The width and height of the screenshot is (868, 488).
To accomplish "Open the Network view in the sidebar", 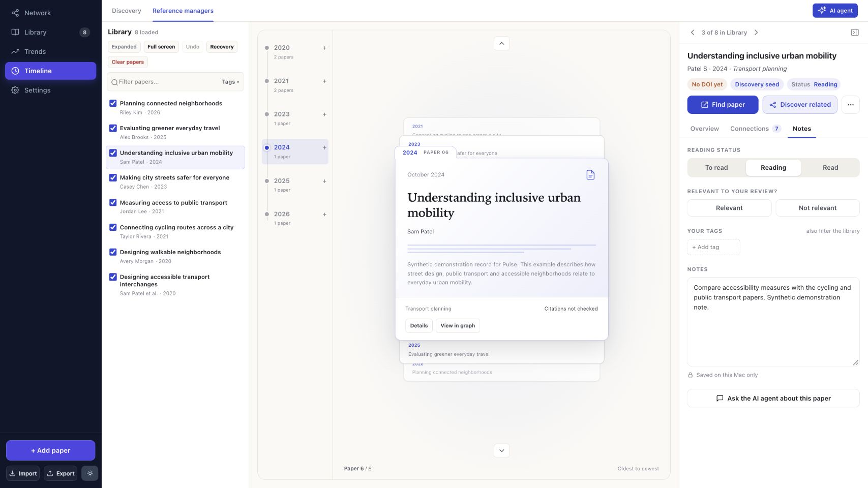I will 50,13.
